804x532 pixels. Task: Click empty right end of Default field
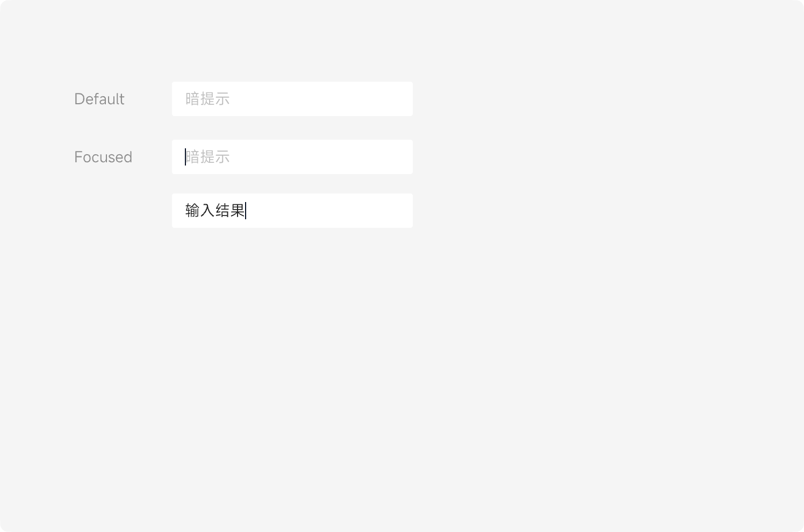pos(387,99)
